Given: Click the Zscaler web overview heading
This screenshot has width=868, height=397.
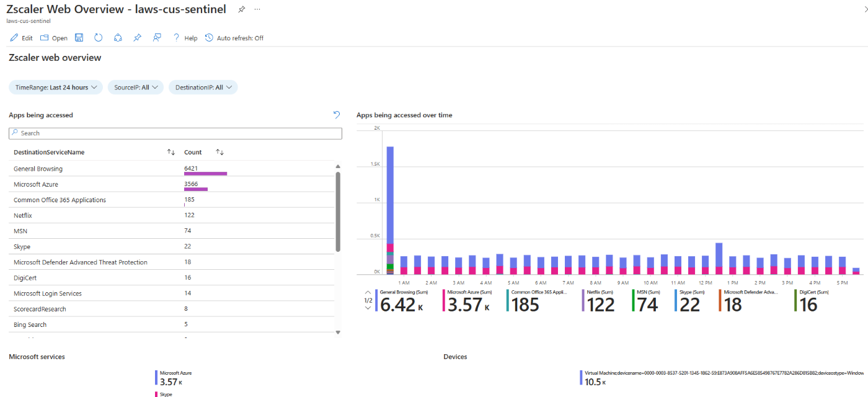Looking at the screenshot, I should coord(55,58).
